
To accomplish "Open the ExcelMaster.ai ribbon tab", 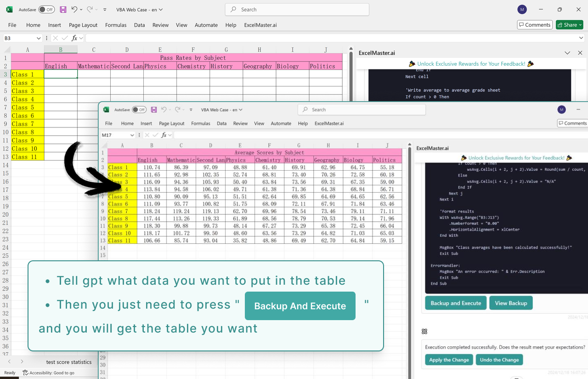I will click(x=260, y=25).
